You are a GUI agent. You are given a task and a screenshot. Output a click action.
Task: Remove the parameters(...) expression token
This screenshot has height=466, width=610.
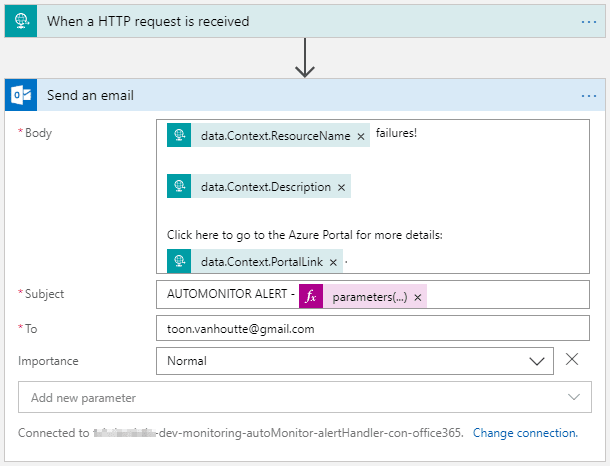418,298
